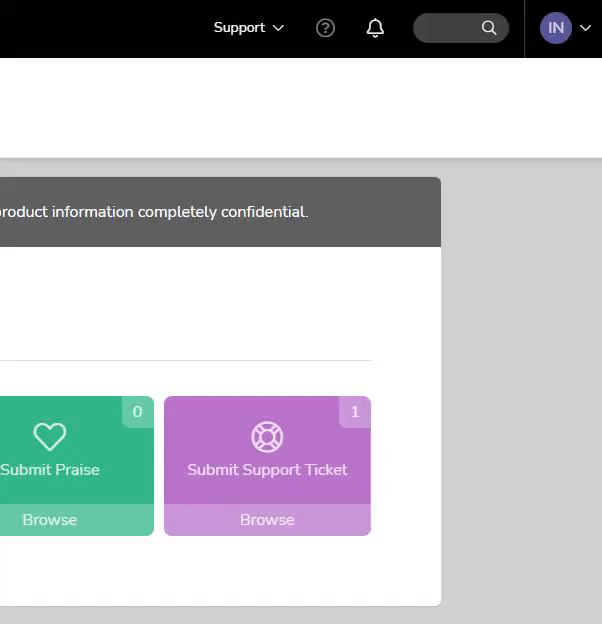Image resolution: width=602 pixels, height=624 pixels.
Task: Click the lifebuoy icon on Support Ticket
Action: tap(267, 437)
